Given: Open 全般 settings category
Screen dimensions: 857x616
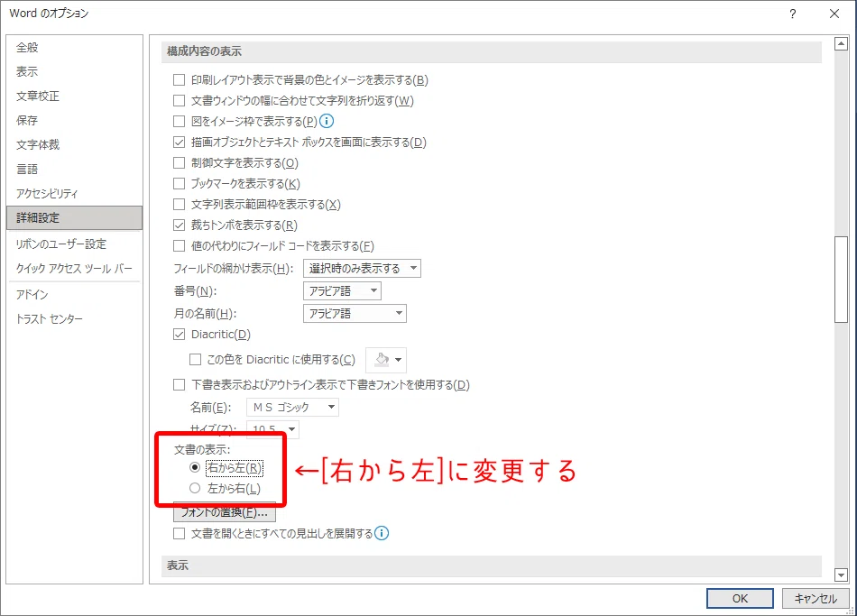Looking at the screenshot, I should (x=74, y=48).
